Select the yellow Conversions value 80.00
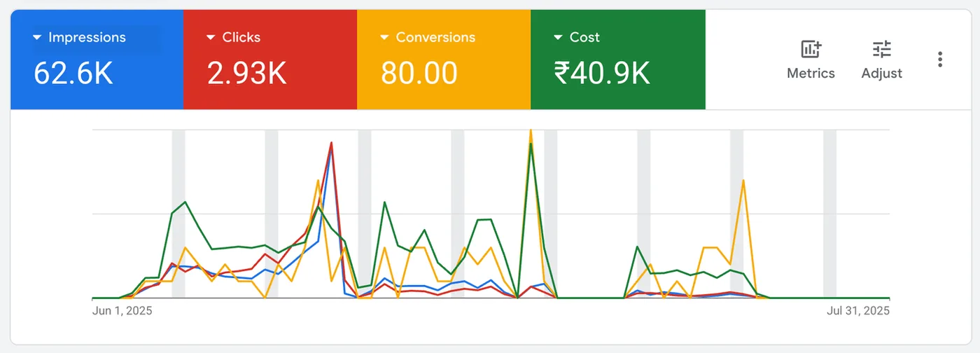The height and width of the screenshot is (353, 980). tap(419, 73)
